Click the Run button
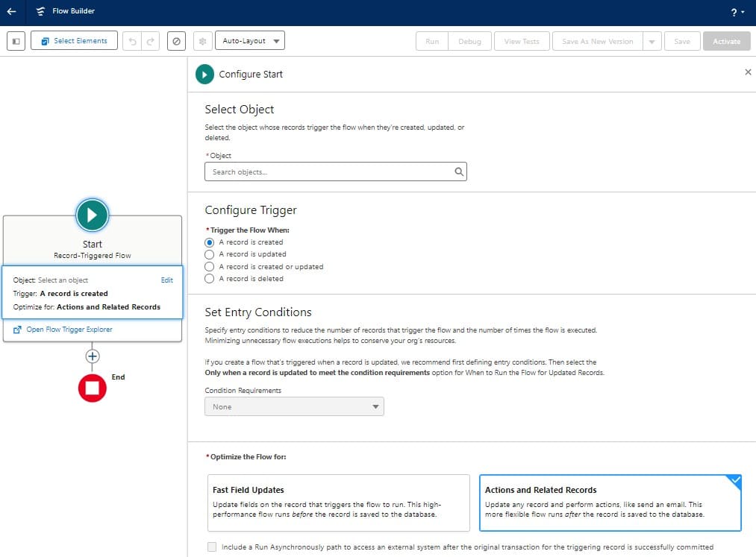This screenshot has height=557, width=756. click(432, 42)
